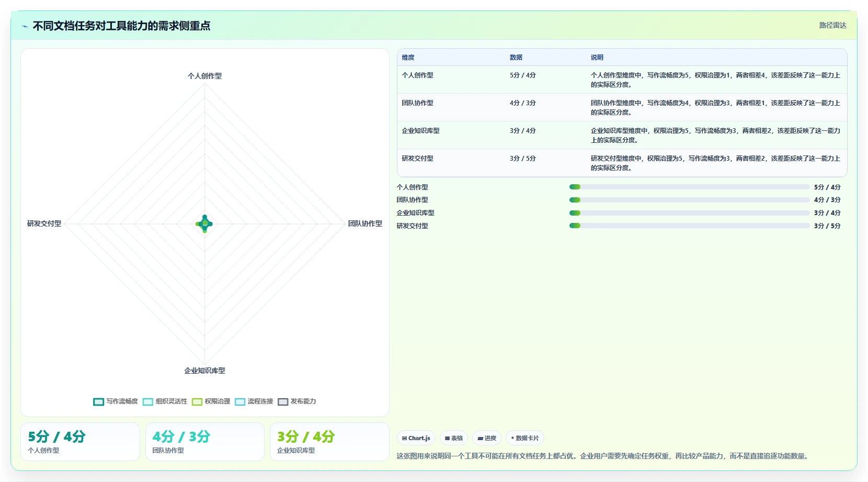Click the radar chart center data points
The height and width of the screenshot is (482, 868).
point(204,224)
